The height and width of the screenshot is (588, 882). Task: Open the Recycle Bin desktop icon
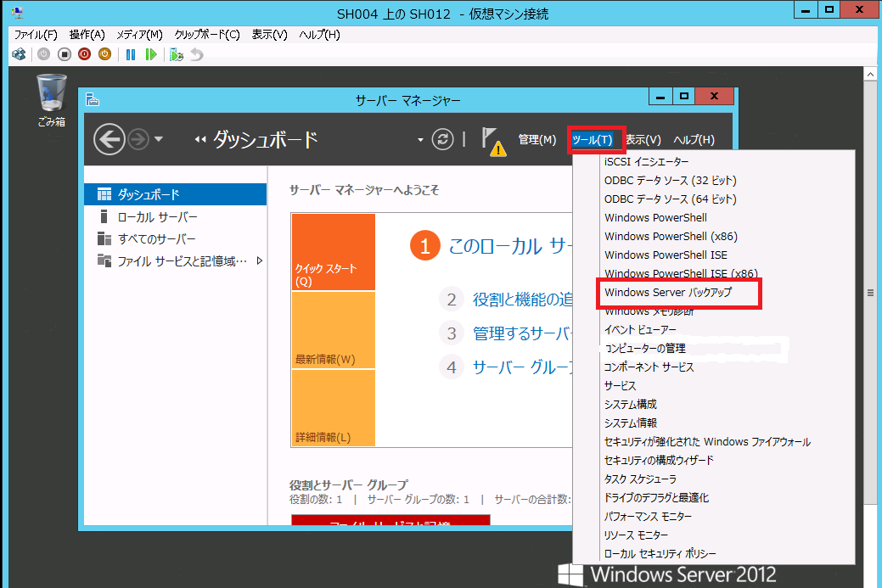51,101
